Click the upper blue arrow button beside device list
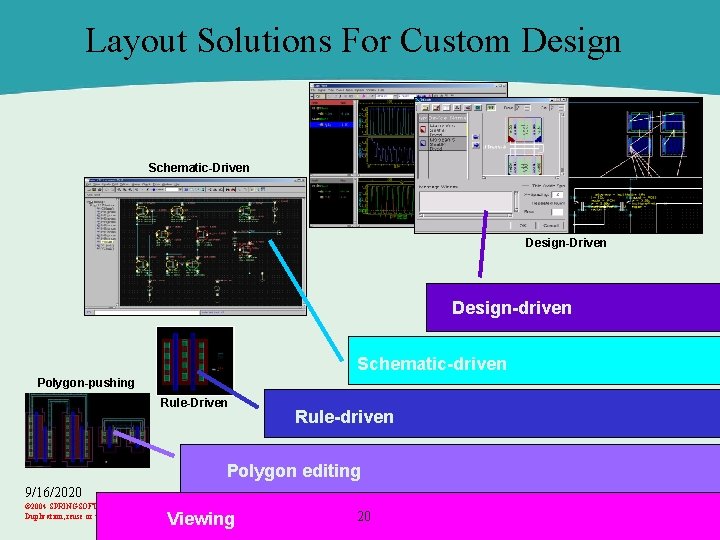Viewport: 720px width, 540px height. (x=476, y=137)
